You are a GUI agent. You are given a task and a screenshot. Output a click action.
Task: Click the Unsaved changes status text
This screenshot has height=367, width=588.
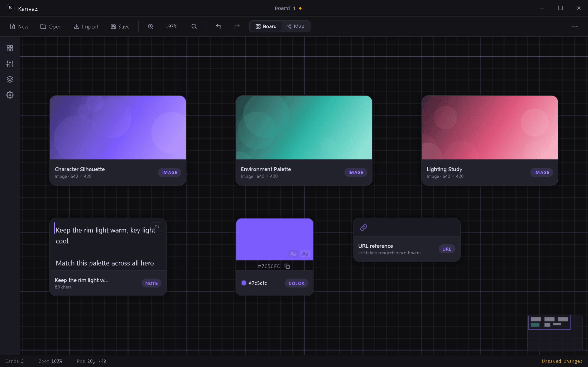pyautogui.click(x=562, y=361)
